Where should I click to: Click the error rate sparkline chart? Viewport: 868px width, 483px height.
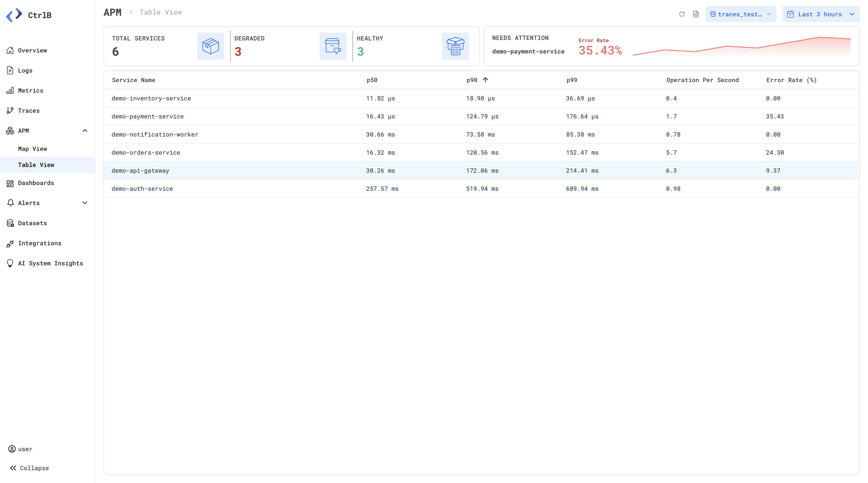coord(742,46)
